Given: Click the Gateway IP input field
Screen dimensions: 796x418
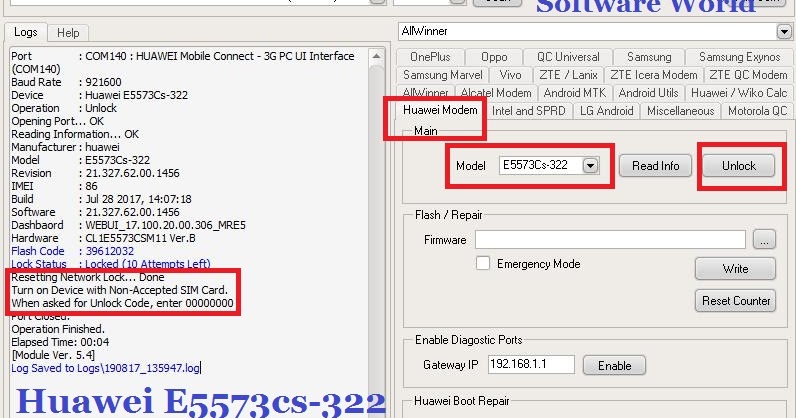Looking at the screenshot, I should pyautogui.click(x=531, y=364).
